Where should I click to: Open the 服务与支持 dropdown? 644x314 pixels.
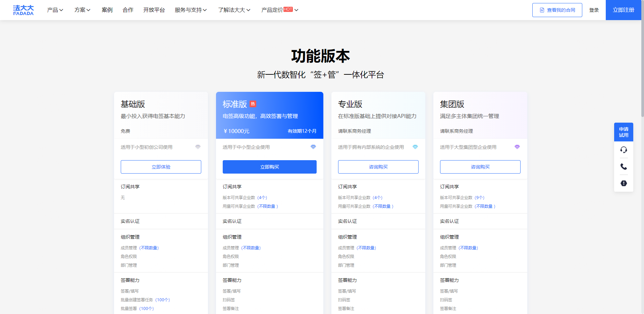[191, 10]
